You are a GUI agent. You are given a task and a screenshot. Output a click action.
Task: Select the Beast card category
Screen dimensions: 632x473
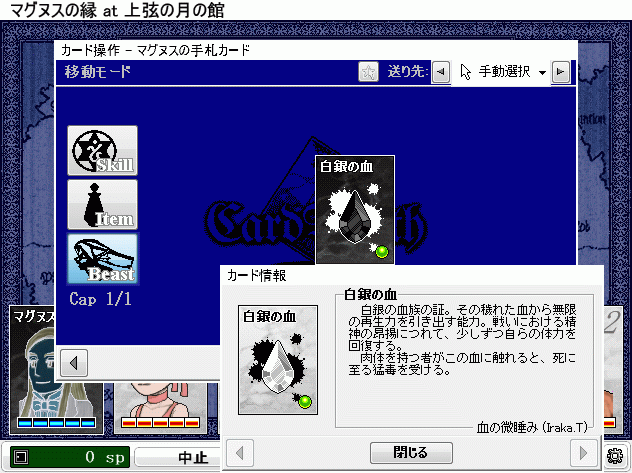tap(102, 259)
